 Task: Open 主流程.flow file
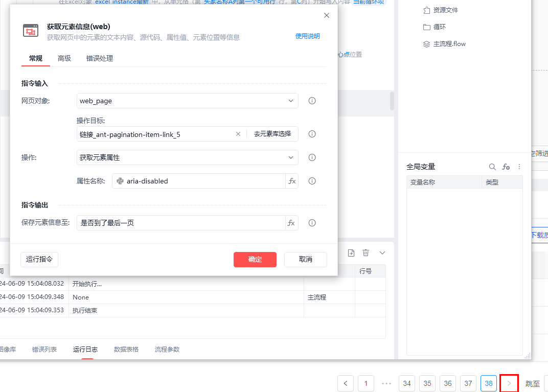[444, 43]
